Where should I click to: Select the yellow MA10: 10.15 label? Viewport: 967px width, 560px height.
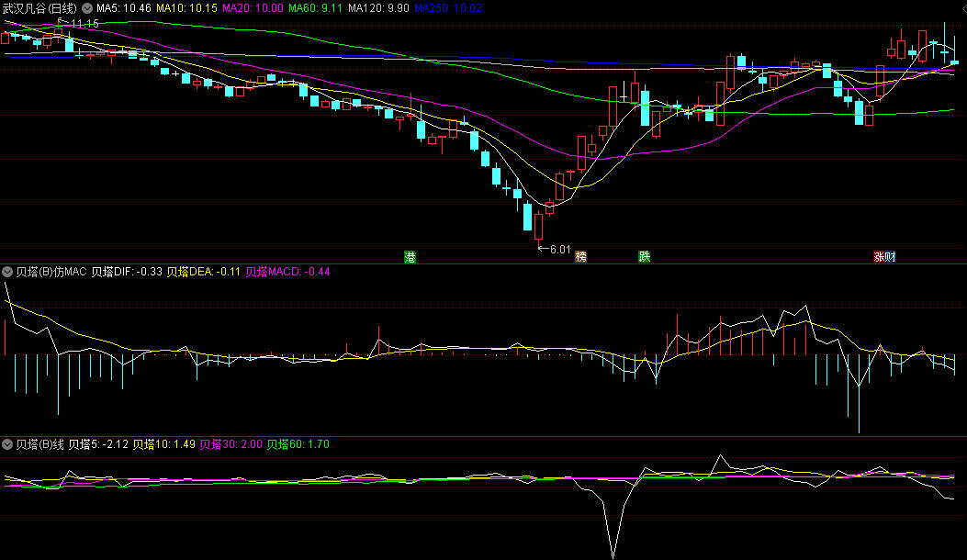point(186,8)
